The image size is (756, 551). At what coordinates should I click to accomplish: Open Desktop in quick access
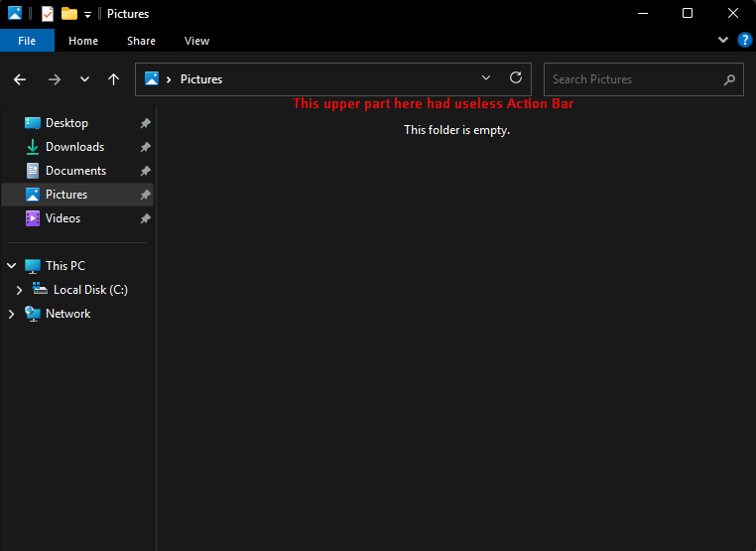coord(66,123)
